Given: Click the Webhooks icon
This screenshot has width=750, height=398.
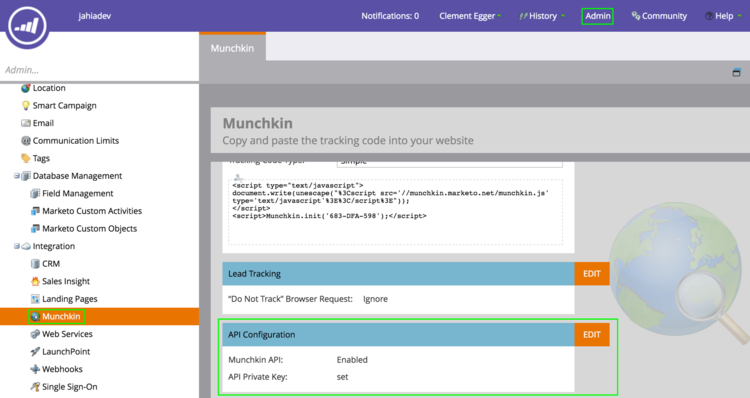Looking at the screenshot, I should coord(35,369).
